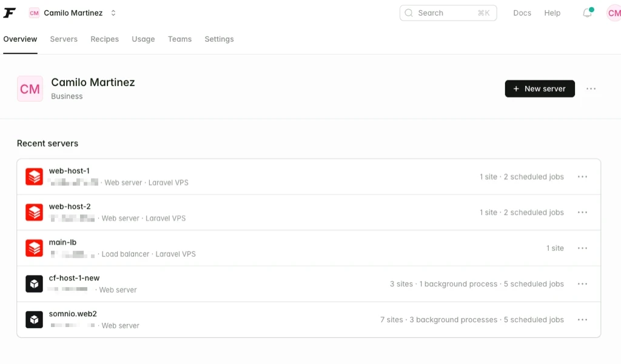Open the user avatar menu in header
This screenshot has width=621, height=364.
click(x=613, y=13)
